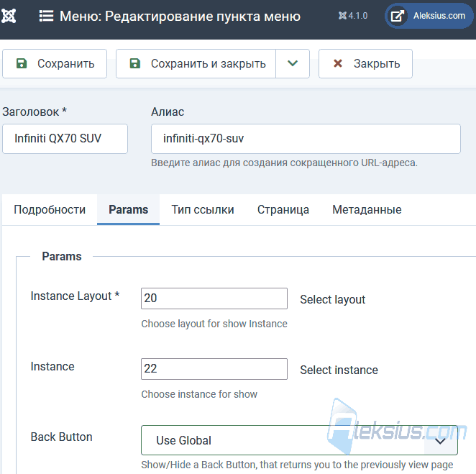Click the Instance Layout field with 20
The width and height of the screenshot is (476, 474).
pos(214,298)
